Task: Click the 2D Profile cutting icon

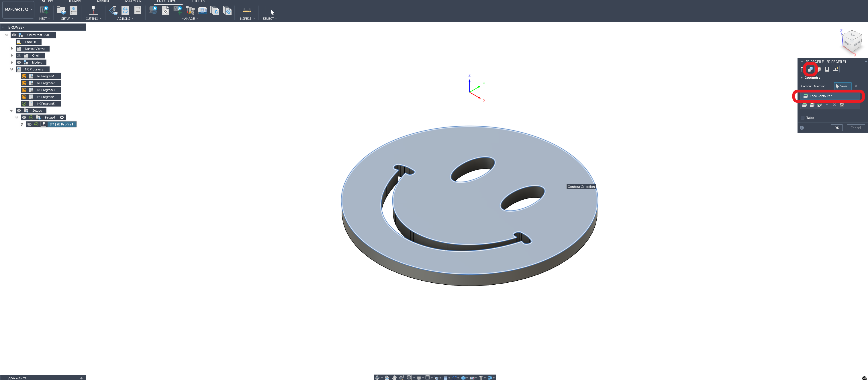Action: click(x=93, y=10)
